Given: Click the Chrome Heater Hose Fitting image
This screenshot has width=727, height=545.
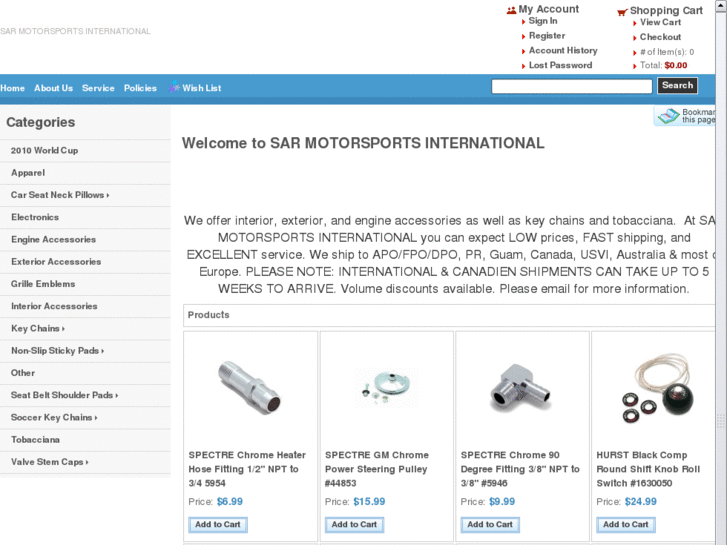Looking at the screenshot, I should [x=250, y=388].
